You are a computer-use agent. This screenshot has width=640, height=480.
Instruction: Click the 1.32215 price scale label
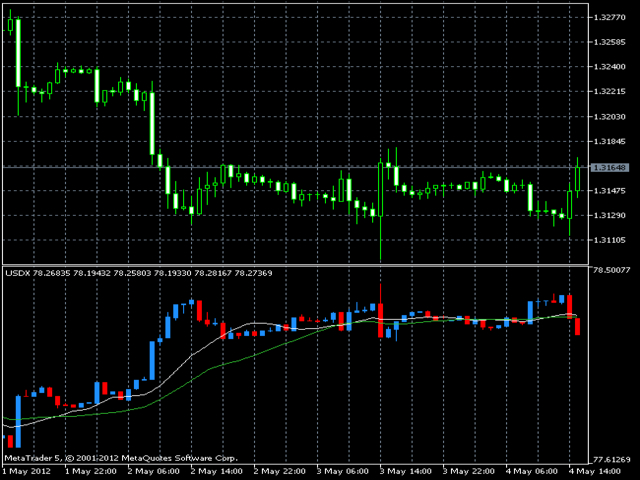tap(609, 92)
